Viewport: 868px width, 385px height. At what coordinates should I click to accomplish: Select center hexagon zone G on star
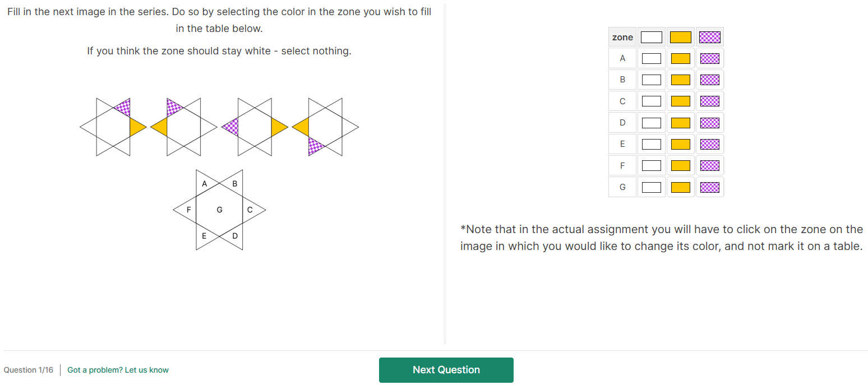click(219, 210)
